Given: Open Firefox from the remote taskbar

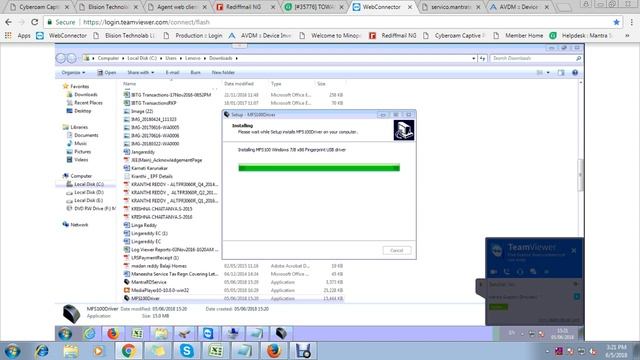Looking at the screenshot, I should 113,333.
